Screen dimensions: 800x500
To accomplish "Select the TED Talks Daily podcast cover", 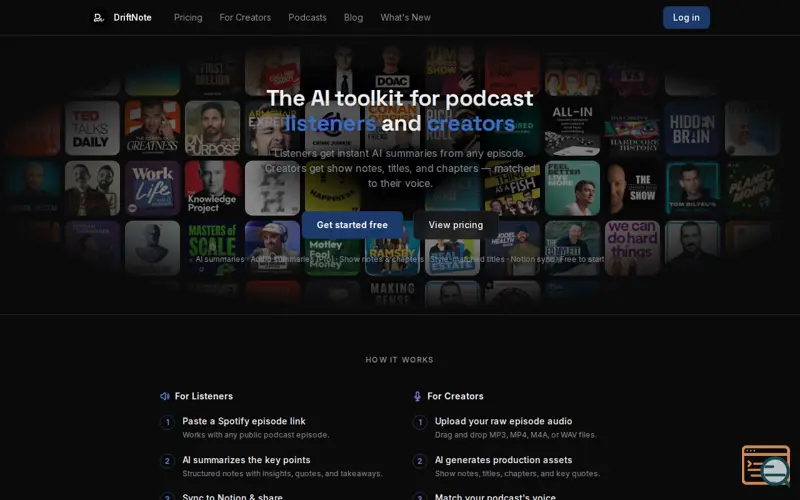I will [92, 128].
